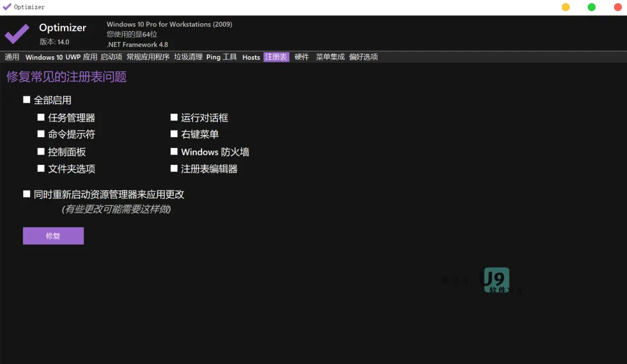Click the 版本: 14.0 version text
The image size is (627, 364).
[x=55, y=42]
